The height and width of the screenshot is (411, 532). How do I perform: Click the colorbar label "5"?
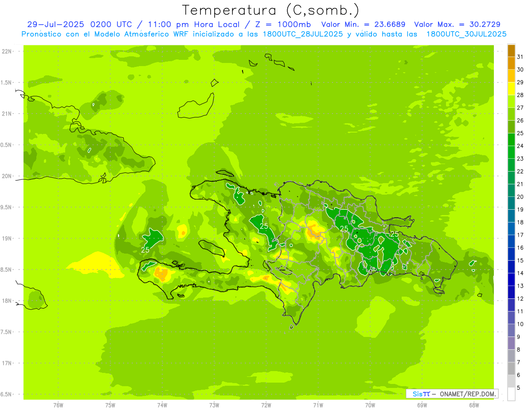click(x=519, y=388)
